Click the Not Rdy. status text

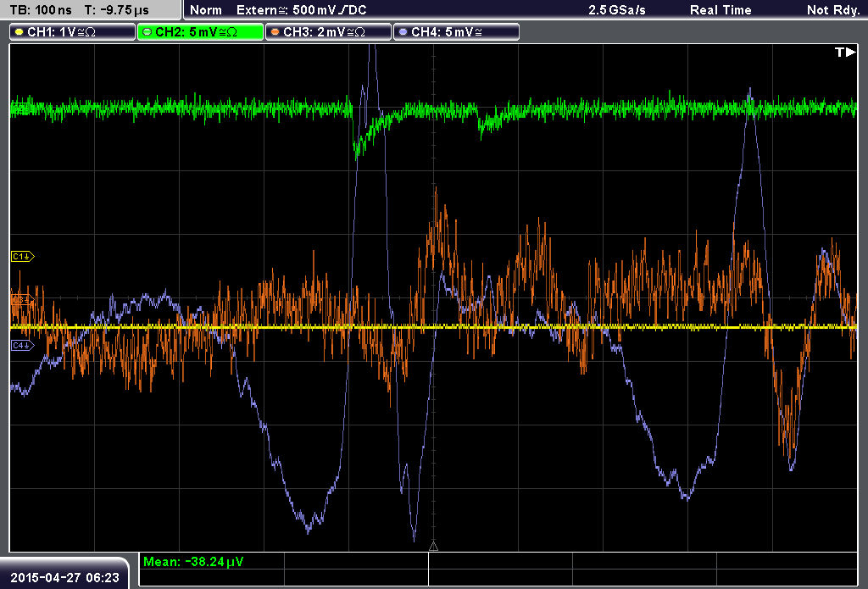(833, 10)
